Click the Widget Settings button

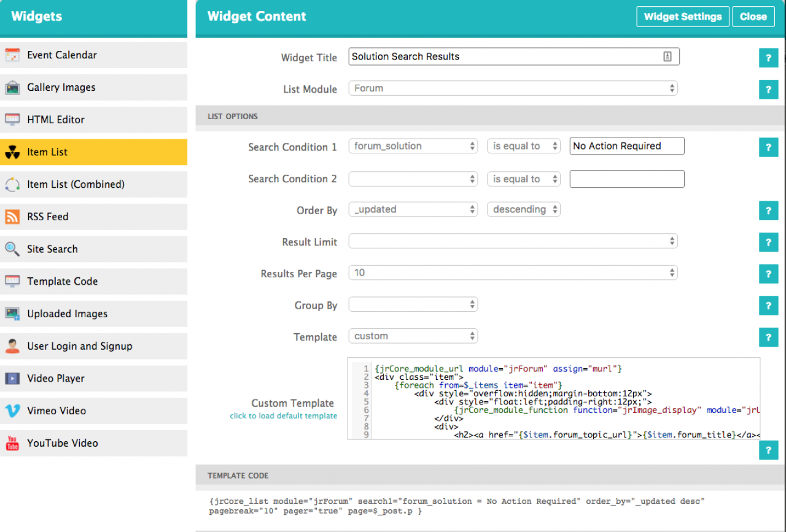tap(682, 17)
